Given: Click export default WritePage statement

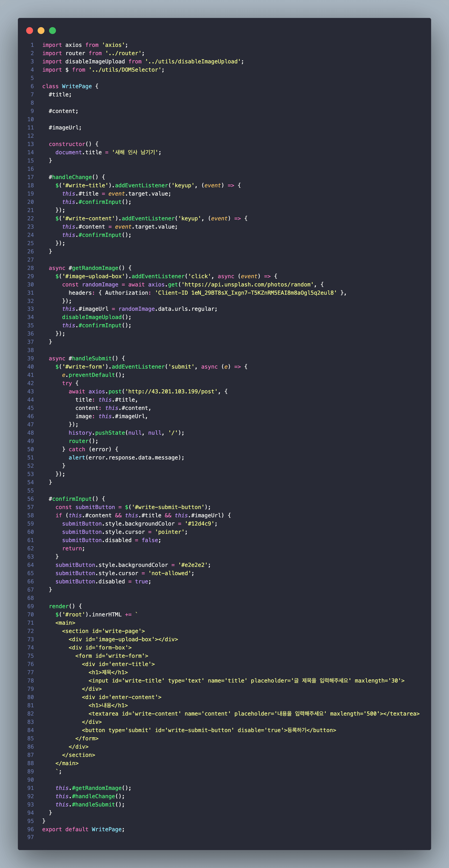Looking at the screenshot, I should click(x=83, y=829).
